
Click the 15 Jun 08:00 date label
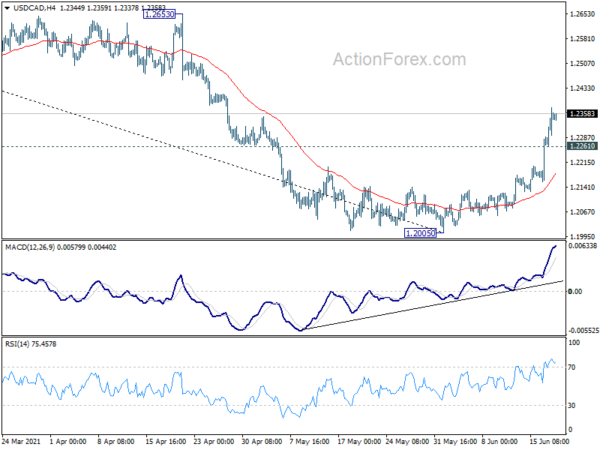(x=549, y=442)
